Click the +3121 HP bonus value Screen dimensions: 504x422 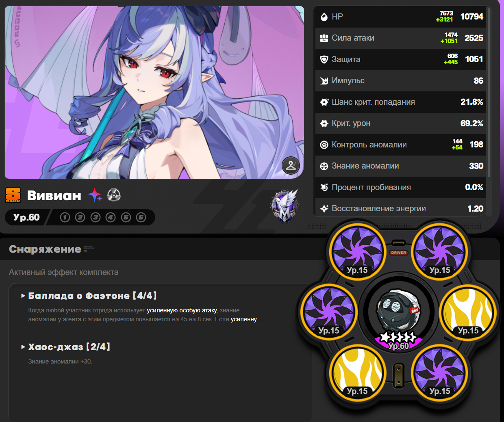pyautogui.click(x=444, y=19)
